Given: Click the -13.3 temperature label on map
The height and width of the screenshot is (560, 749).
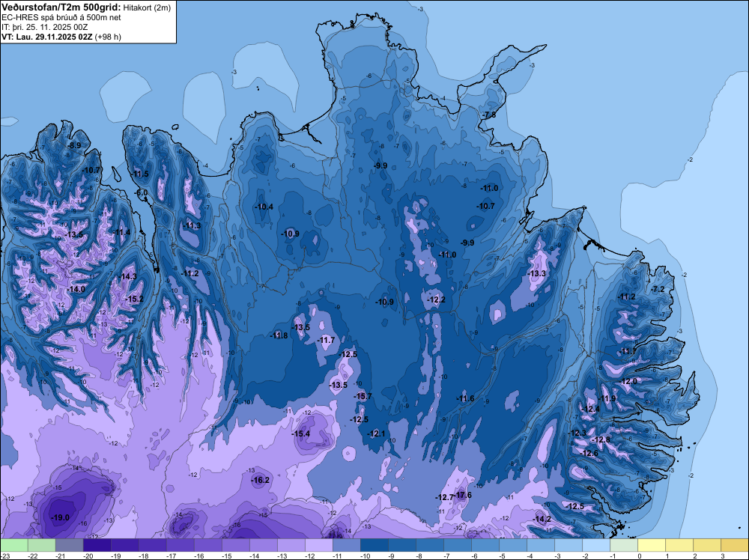Looking at the screenshot, I should click(x=536, y=273).
